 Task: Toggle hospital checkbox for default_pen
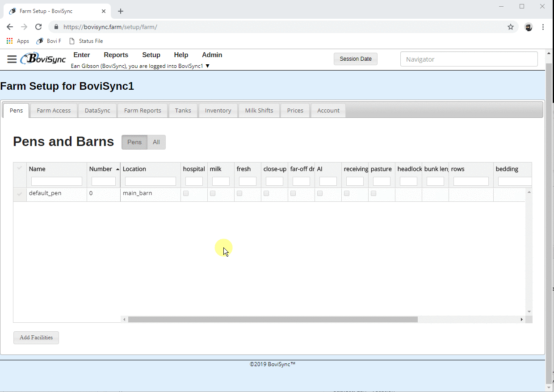[x=186, y=193]
